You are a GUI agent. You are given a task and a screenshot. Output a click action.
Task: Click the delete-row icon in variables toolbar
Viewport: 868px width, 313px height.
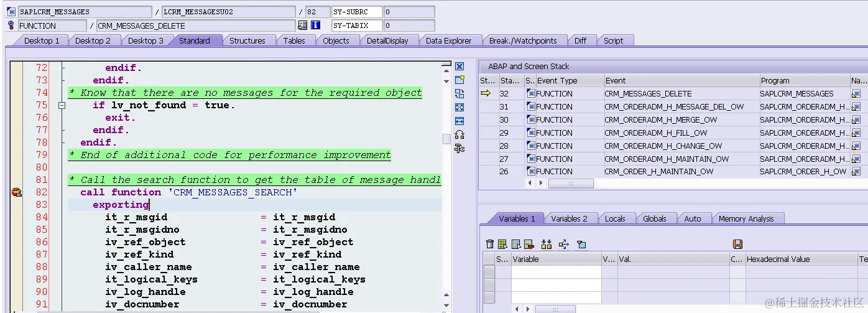tap(529, 244)
